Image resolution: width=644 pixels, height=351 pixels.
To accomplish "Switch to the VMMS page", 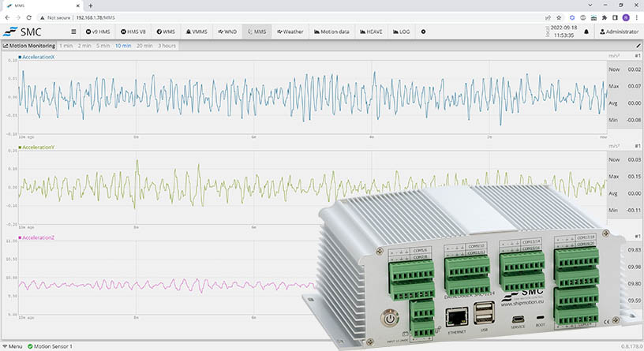I will (x=197, y=32).
